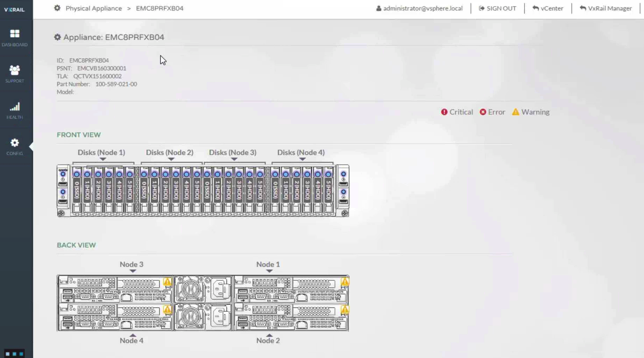Open VxRail Manager link
This screenshot has height=358, width=644.
point(606,8)
